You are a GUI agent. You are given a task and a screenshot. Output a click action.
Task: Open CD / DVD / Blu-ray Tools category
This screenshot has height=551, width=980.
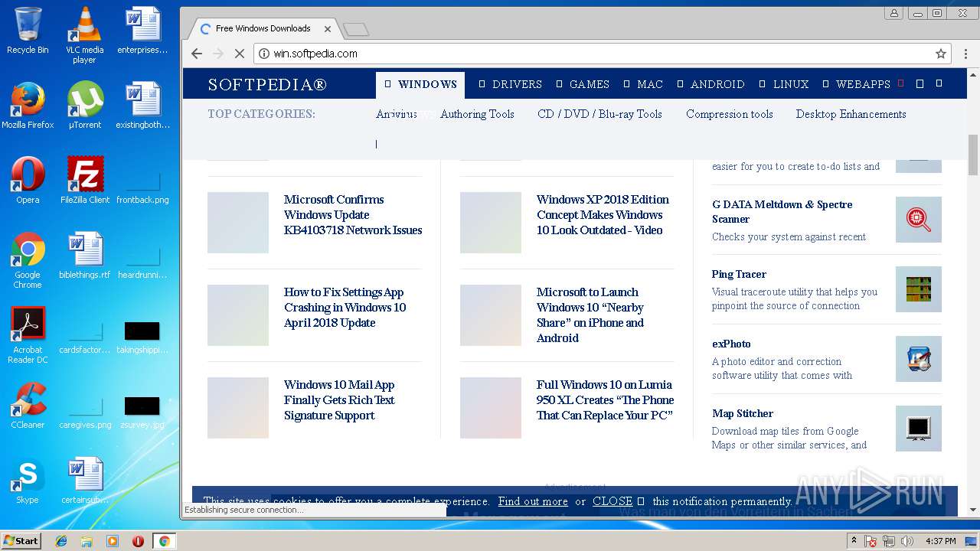599,114
